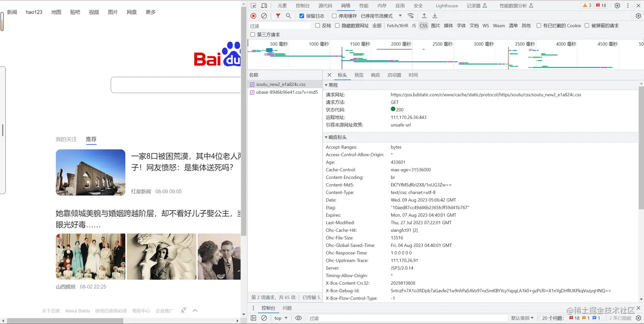Open the 预览 tab in request details
Screen dimensions: 644x324
[359, 75]
